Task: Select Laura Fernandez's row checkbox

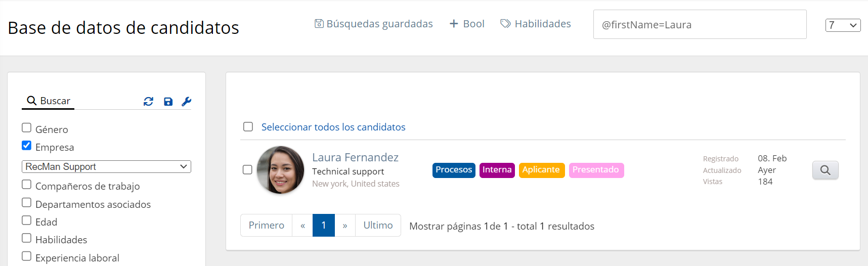Action: (x=247, y=170)
